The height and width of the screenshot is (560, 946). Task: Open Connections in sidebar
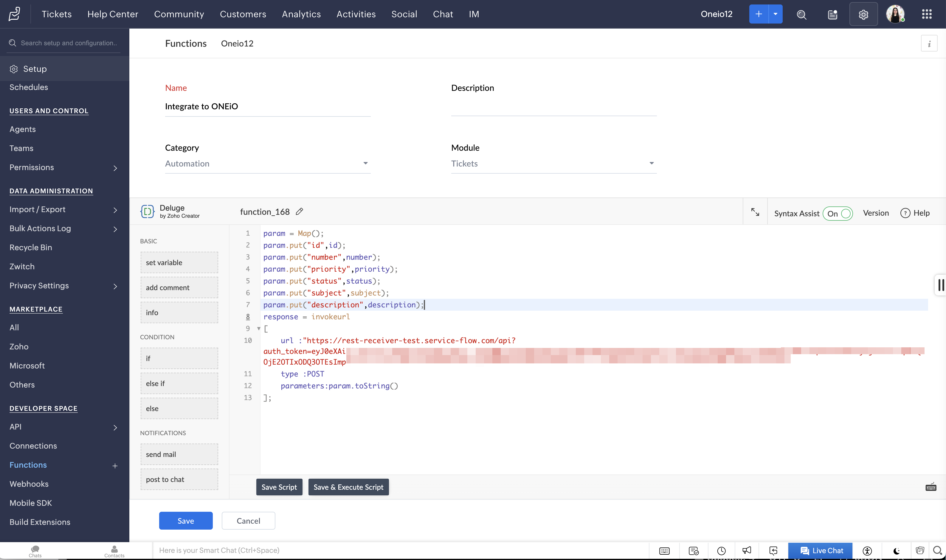click(33, 446)
